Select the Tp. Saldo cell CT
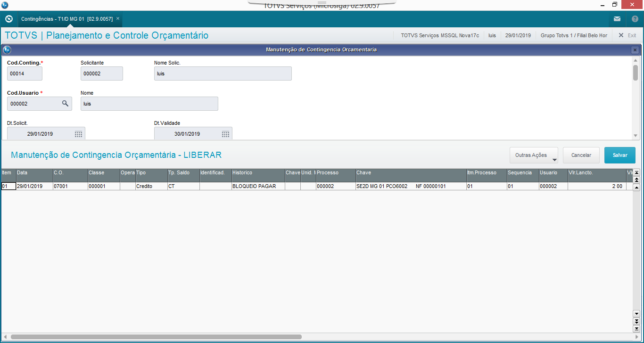The width and height of the screenshot is (644, 343). 183,186
